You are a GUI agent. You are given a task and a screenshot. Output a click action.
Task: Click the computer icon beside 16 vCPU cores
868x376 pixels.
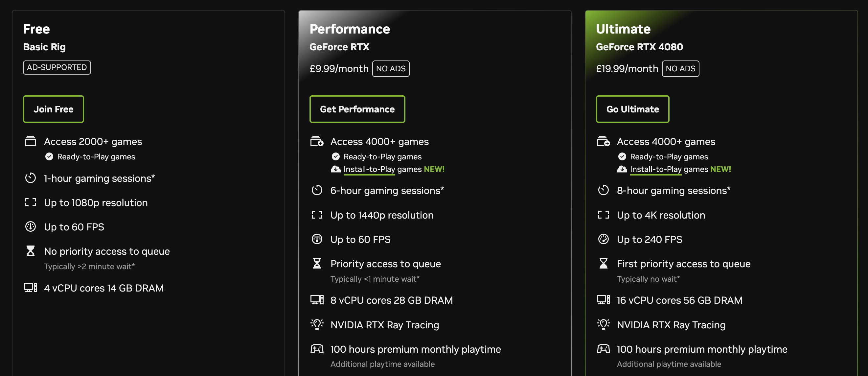[603, 300]
